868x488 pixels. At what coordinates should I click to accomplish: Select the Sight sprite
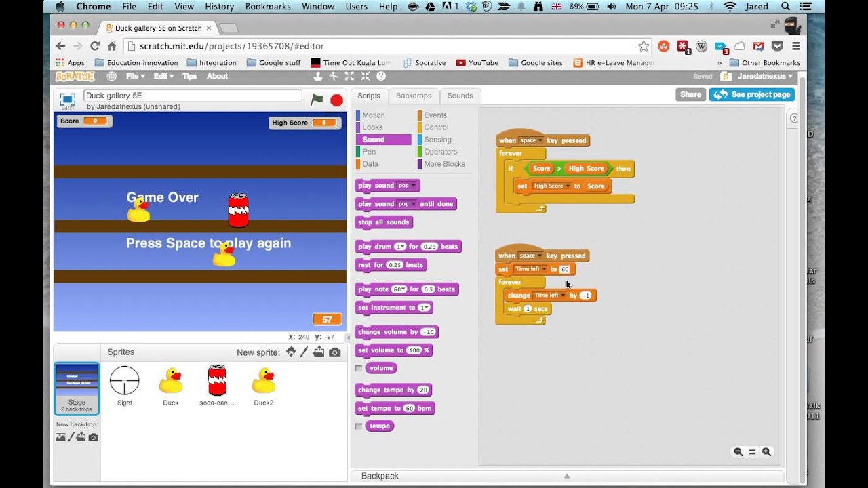(125, 386)
